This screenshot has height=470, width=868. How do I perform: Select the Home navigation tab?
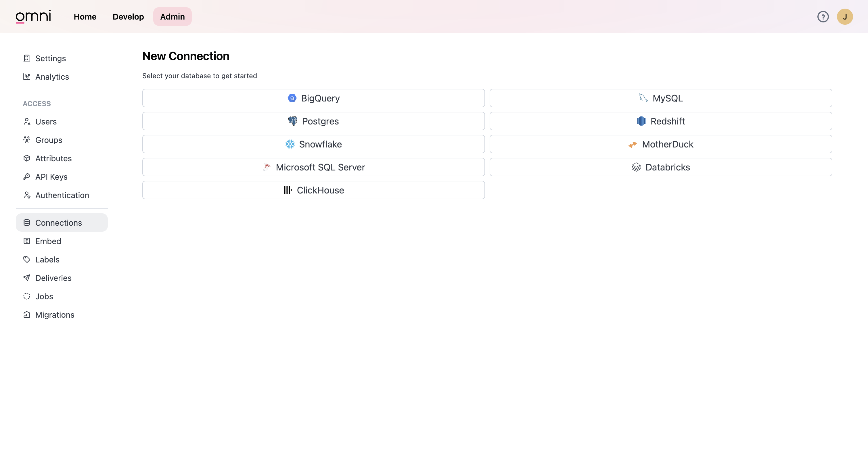click(85, 16)
